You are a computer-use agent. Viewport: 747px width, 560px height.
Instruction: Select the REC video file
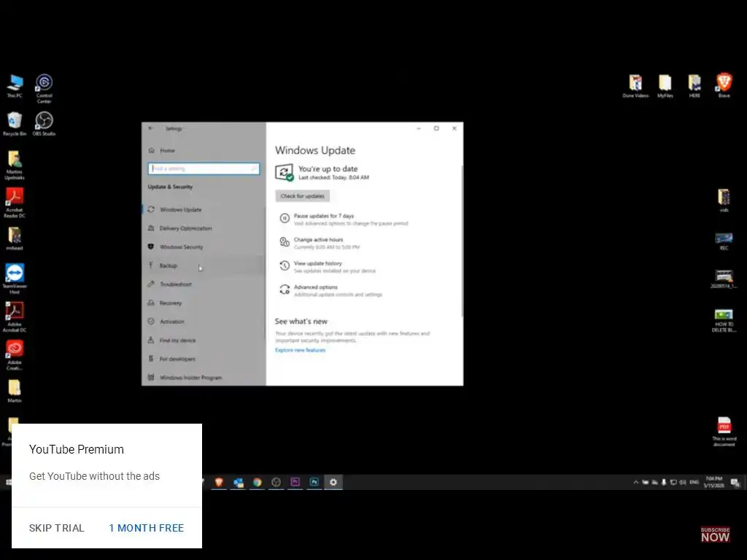[x=724, y=241]
